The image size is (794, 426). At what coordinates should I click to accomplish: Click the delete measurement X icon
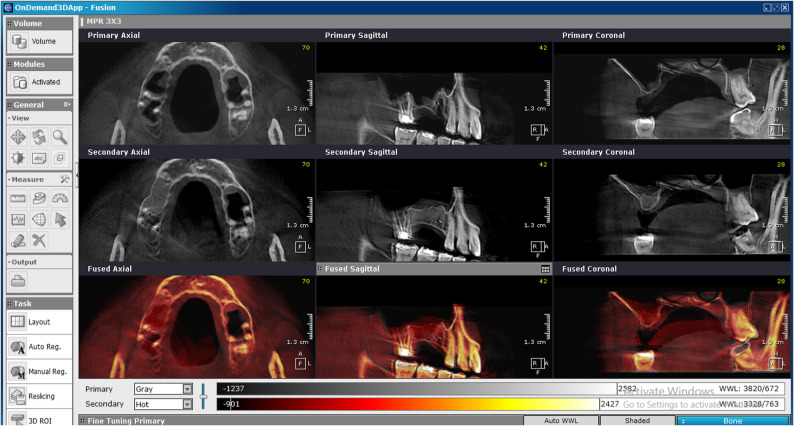click(x=39, y=240)
